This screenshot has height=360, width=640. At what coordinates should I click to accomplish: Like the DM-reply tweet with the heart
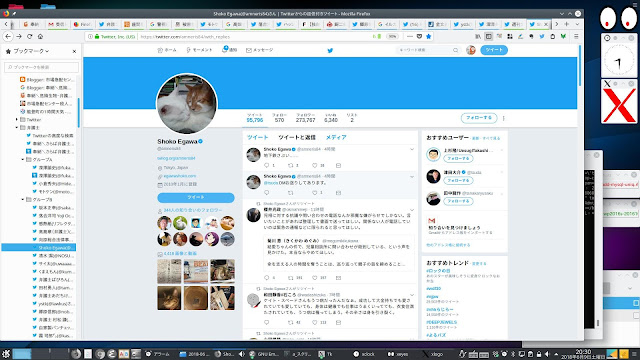coord(314,193)
